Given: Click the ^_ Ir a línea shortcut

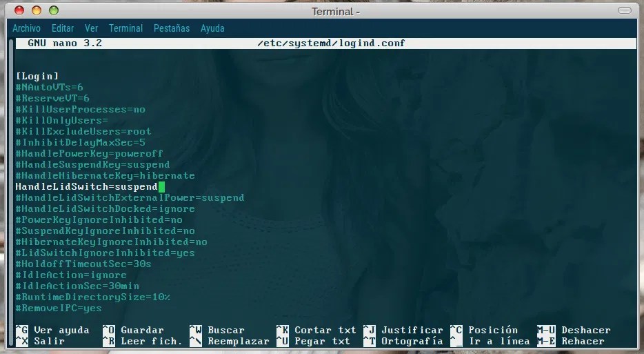Looking at the screenshot, I should pos(490,342).
